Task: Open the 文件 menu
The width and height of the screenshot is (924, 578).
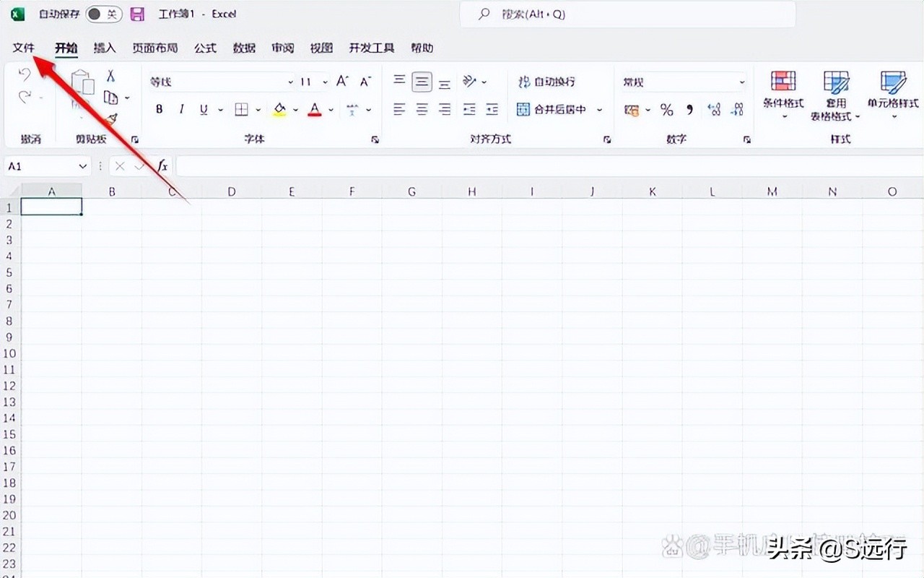Action: (24, 48)
